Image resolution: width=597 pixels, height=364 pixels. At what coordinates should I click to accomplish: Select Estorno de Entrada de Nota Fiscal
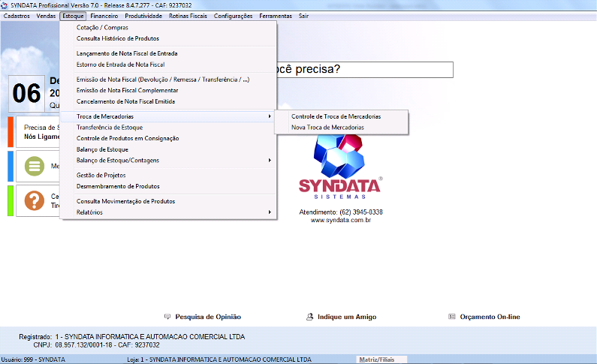[x=168, y=65]
